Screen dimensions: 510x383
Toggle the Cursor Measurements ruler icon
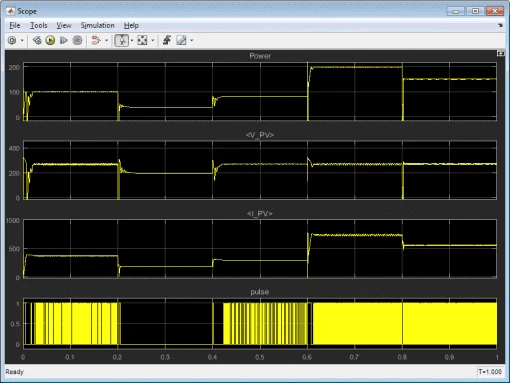click(x=181, y=40)
